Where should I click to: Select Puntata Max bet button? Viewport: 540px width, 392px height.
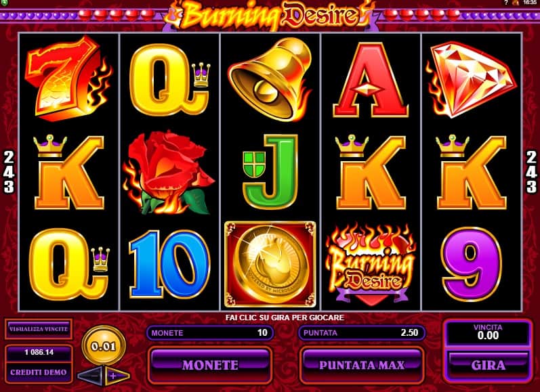pyautogui.click(x=362, y=365)
